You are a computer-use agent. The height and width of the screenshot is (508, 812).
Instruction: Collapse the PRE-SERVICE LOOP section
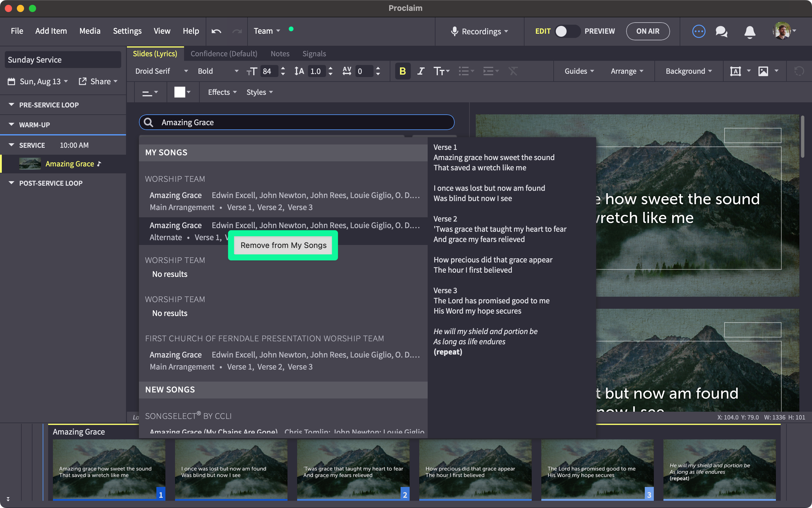11,105
